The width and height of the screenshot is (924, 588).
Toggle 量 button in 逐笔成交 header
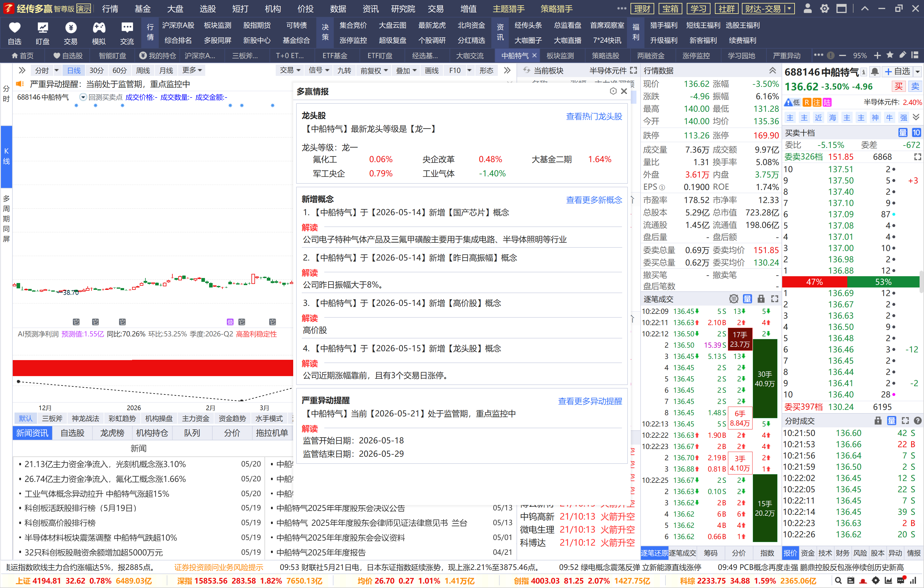747,299
